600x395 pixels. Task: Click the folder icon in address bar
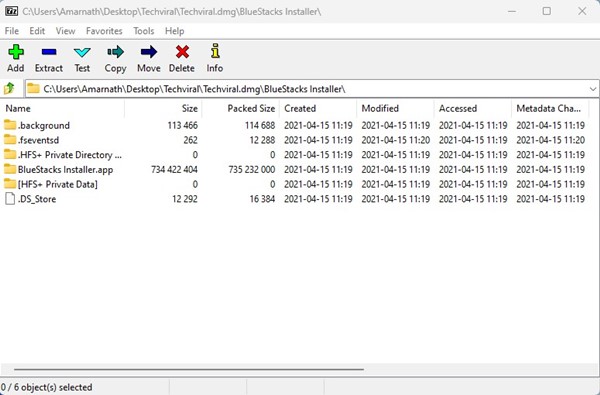(34, 89)
